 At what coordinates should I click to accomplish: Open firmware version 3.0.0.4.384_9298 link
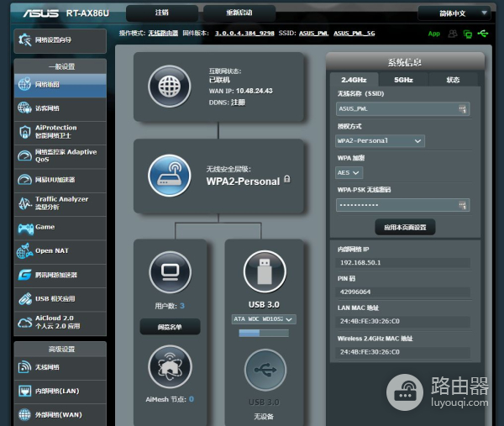pyautogui.click(x=244, y=34)
